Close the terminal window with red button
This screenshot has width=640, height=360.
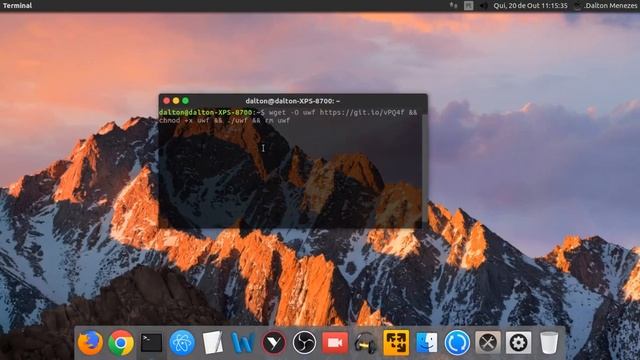pos(167,100)
